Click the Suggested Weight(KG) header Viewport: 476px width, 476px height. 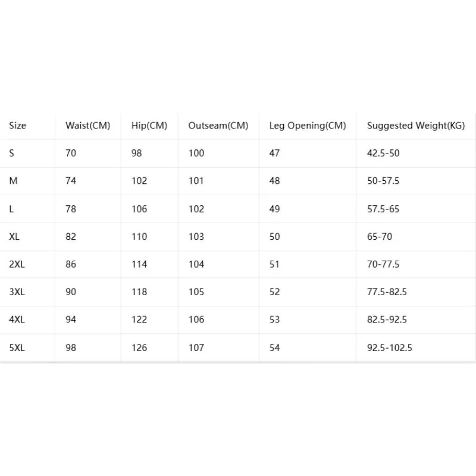pos(416,126)
